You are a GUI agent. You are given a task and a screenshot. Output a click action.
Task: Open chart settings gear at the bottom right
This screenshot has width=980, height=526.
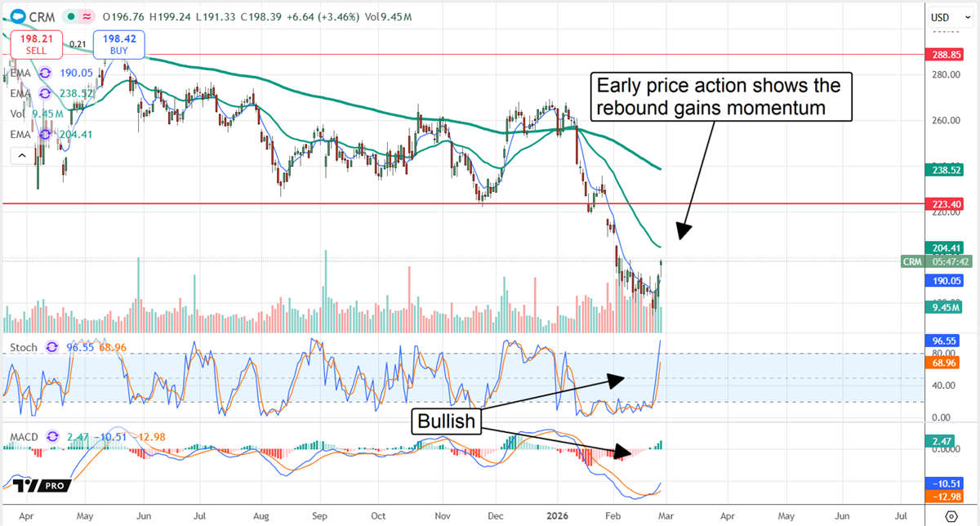pyautogui.click(x=951, y=517)
